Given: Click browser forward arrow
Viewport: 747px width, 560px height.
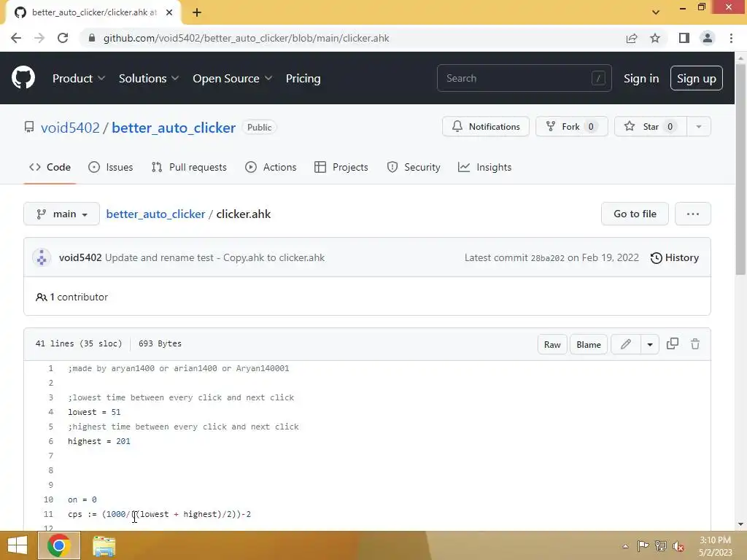Looking at the screenshot, I should click(x=39, y=38).
